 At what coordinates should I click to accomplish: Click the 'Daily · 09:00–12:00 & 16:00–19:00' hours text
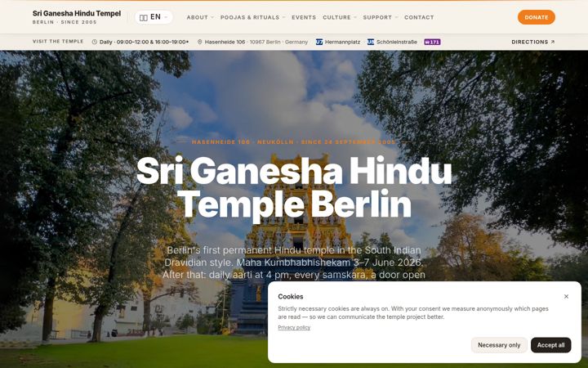144,42
